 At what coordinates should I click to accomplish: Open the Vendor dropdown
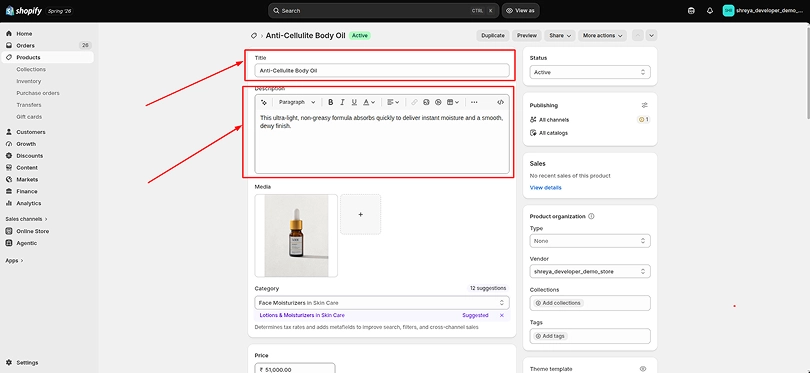[x=590, y=271]
